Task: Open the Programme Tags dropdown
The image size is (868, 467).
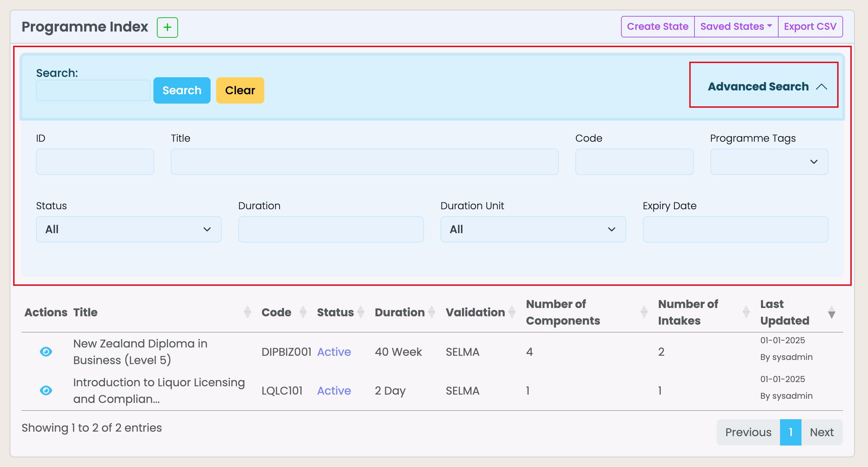Action: click(x=769, y=162)
